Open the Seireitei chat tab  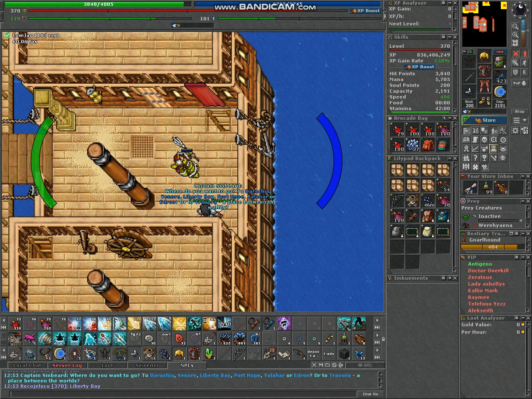(147, 365)
